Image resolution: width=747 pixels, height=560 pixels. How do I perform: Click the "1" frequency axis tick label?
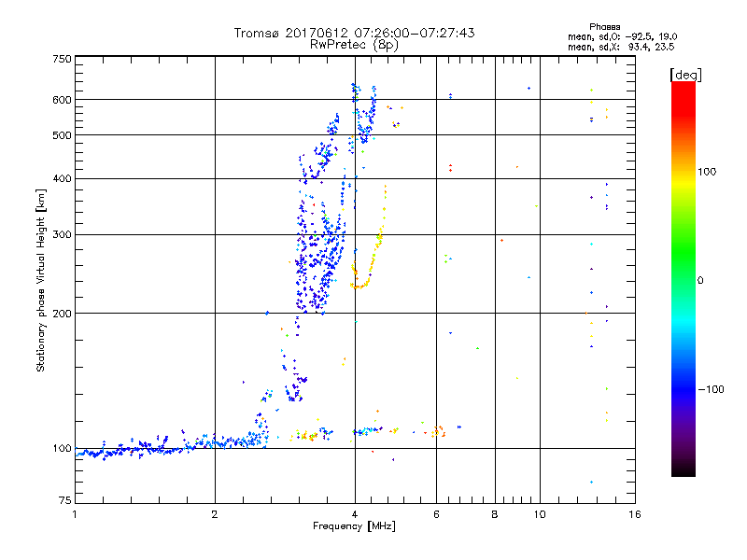tap(75, 514)
